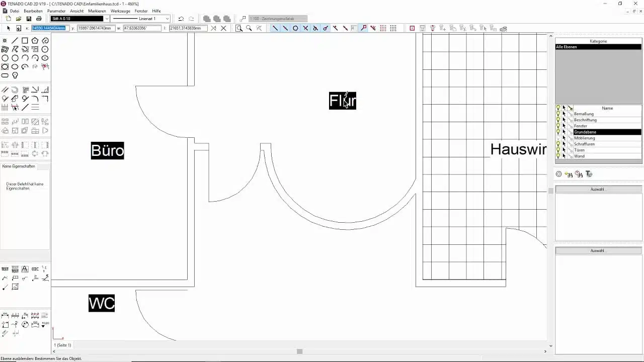Click the zoom window magnifier icon
The height and width of the screenshot is (362, 644).
coord(239,28)
